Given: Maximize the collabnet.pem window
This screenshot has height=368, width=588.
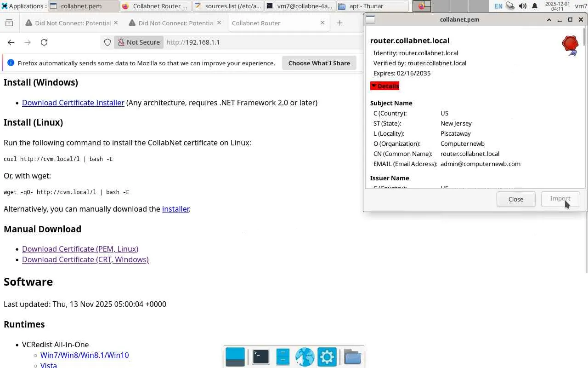Looking at the screenshot, I should (570, 20).
